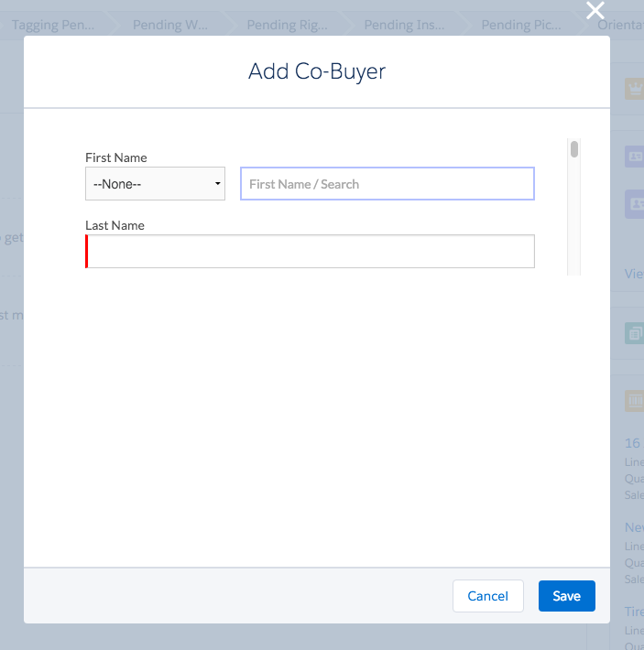
Task: Choose the Pending Ins... path stage
Action: click(x=404, y=25)
